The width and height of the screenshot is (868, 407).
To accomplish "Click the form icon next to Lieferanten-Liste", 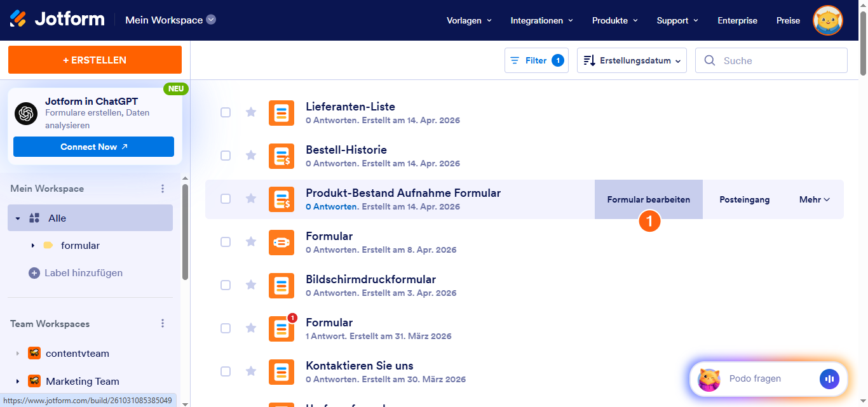I will pyautogui.click(x=281, y=112).
